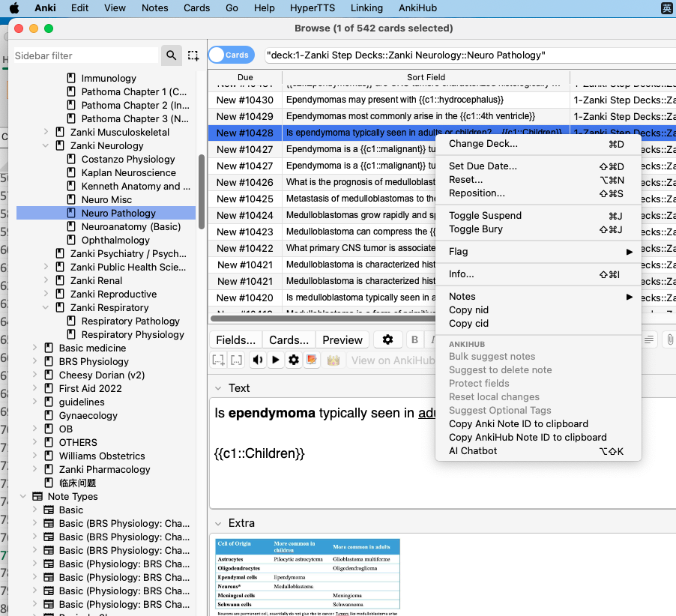Collapse the Zanki Neurology deck
Viewport: 676px width, 616px height.
46,146
